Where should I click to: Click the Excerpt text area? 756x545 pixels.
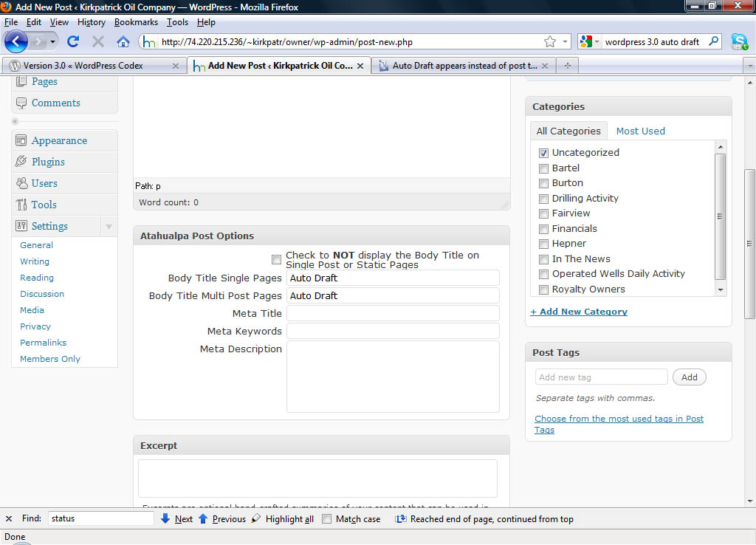(x=317, y=479)
